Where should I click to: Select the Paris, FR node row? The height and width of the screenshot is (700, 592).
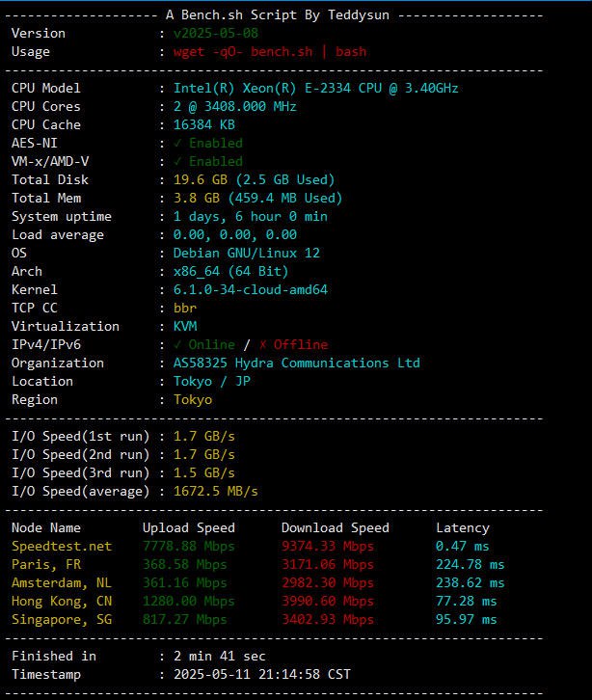(257, 564)
